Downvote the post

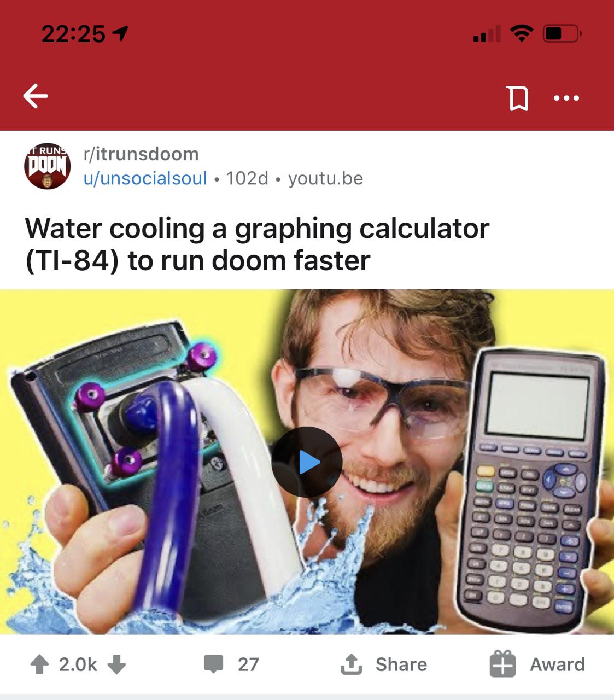tap(116, 664)
